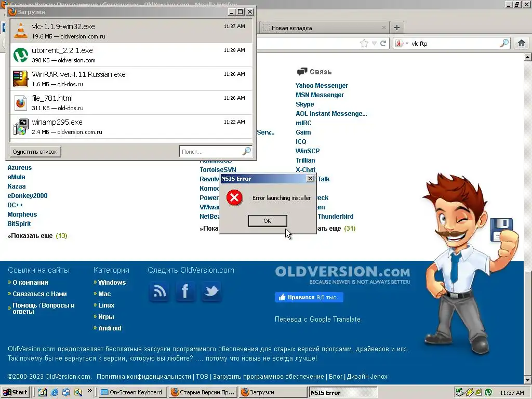Screen dimensions: 532x399
Task: Click the Очистить список button
Action: tap(35, 152)
